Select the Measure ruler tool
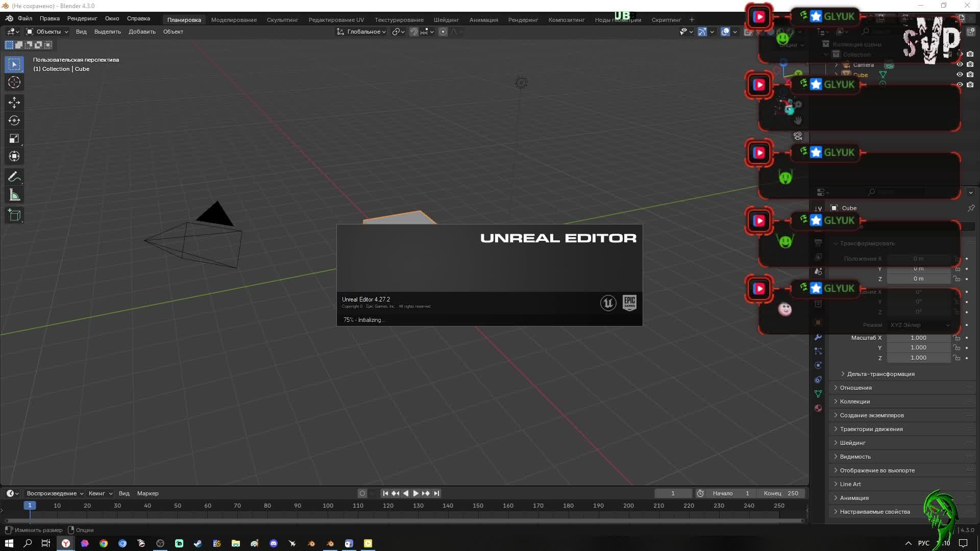 click(14, 195)
